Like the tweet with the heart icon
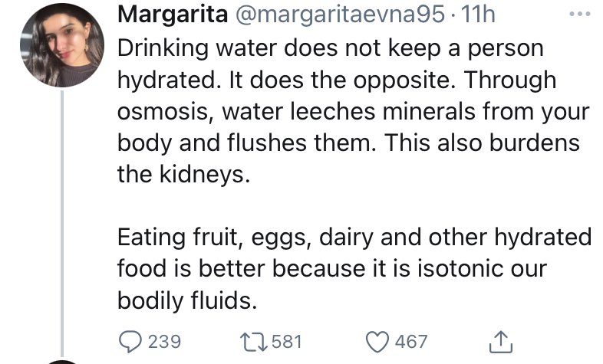Screen dimensions: 603x364 (378, 340)
